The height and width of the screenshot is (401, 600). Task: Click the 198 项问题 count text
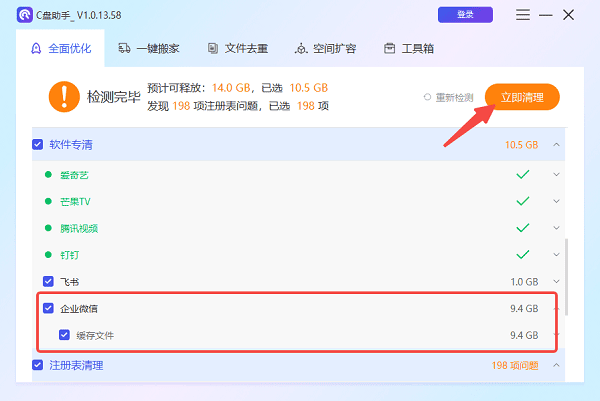[x=515, y=365]
